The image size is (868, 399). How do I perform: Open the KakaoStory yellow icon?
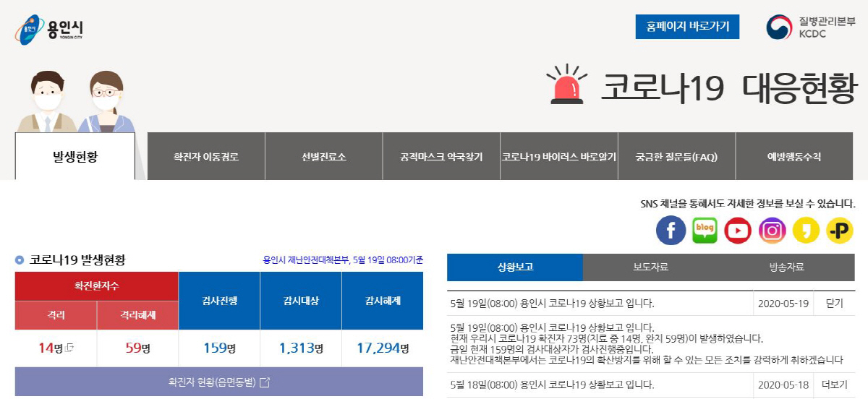click(806, 231)
